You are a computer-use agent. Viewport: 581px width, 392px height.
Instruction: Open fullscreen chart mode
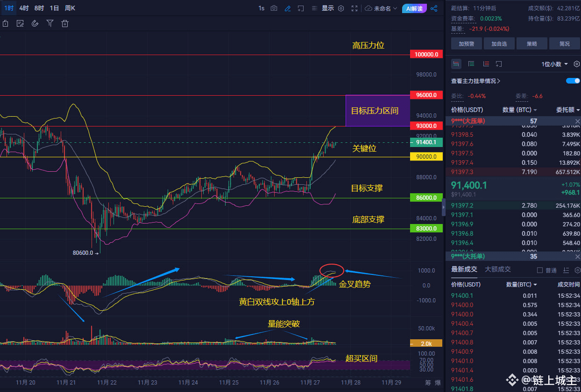pyautogui.click(x=354, y=8)
